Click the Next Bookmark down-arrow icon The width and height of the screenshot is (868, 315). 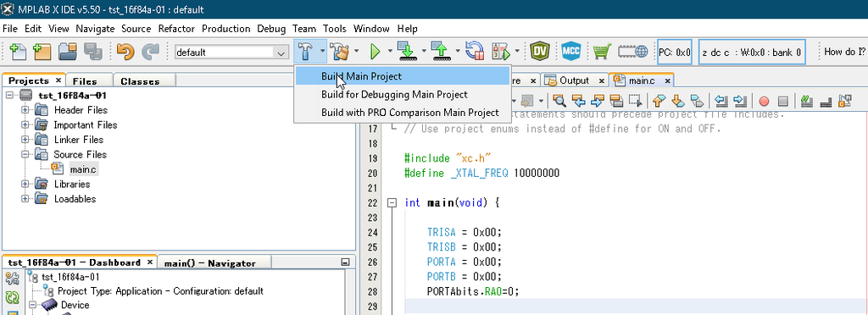677,101
